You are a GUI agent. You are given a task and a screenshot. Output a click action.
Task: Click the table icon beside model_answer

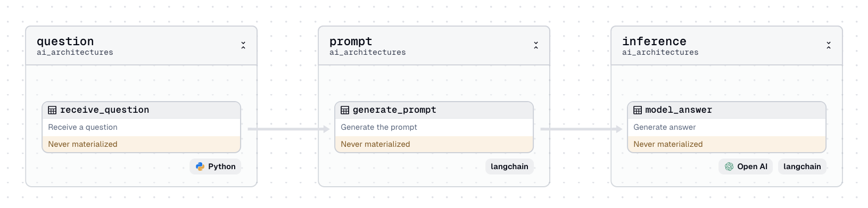(638, 110)
